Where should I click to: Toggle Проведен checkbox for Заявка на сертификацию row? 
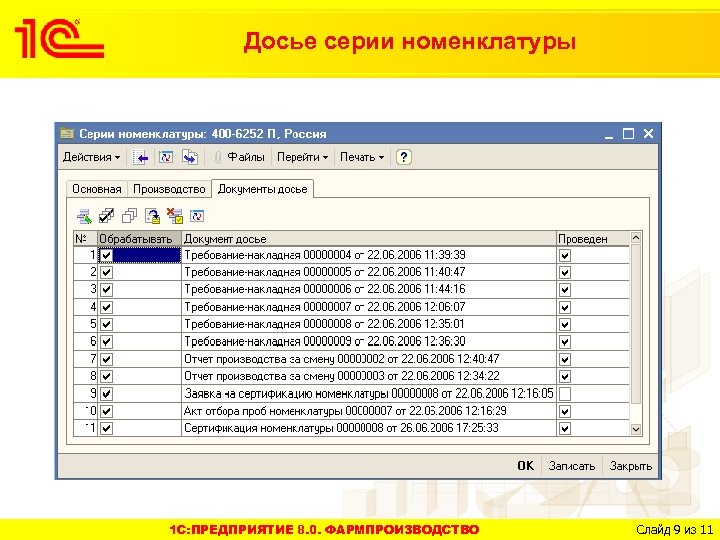point(565,394)
